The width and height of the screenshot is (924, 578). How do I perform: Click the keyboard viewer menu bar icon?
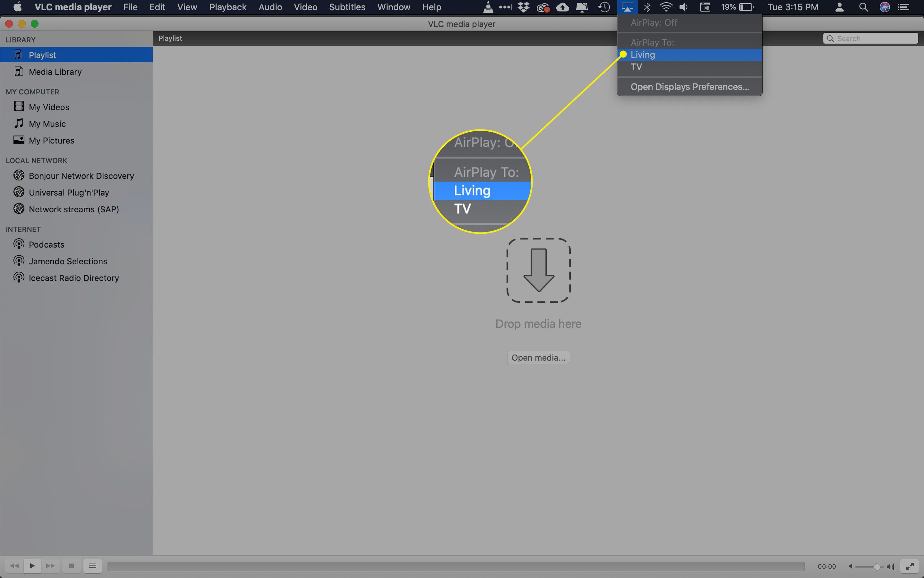(705, 7)
